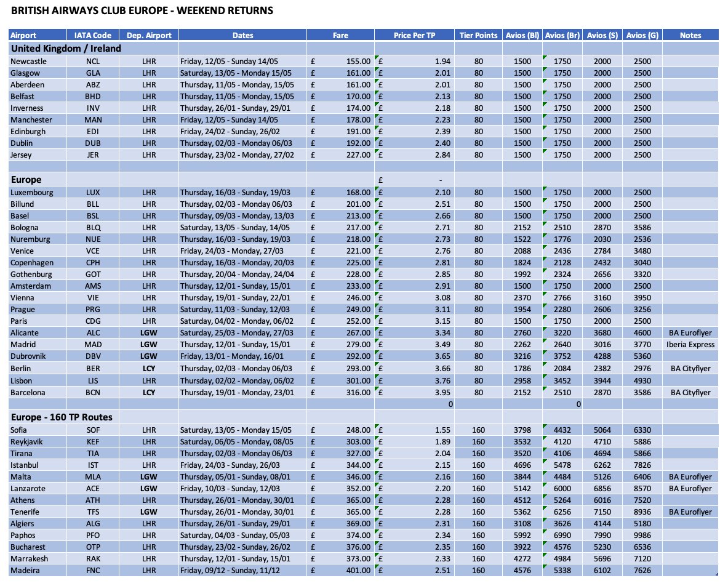Viewport: 728px width, 586px height.
Task: Select Jersey's price per TP 2.84
Action: tap(415, 155)
